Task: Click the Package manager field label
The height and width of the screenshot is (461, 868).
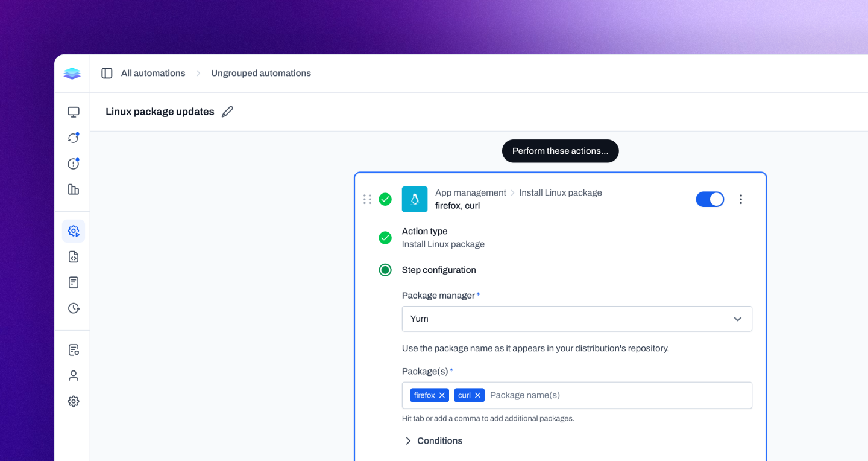Action: pos(439,296)
